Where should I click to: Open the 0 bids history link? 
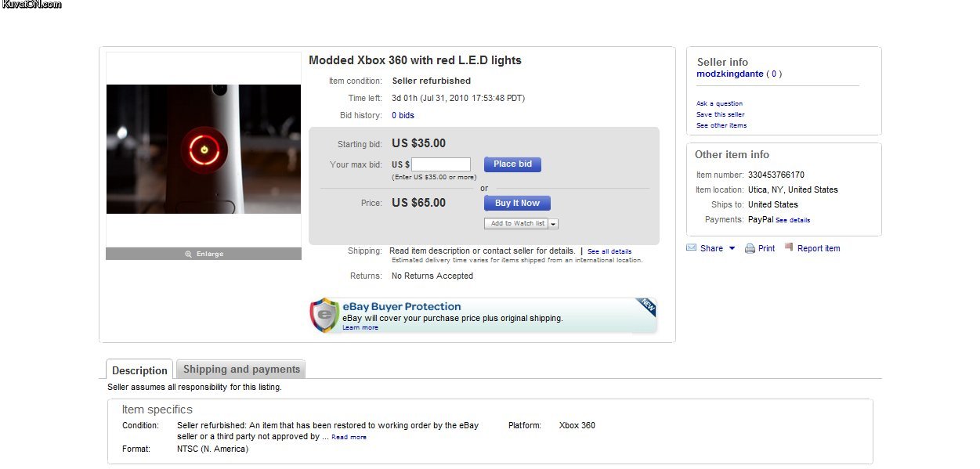click(x=403, y=115)
